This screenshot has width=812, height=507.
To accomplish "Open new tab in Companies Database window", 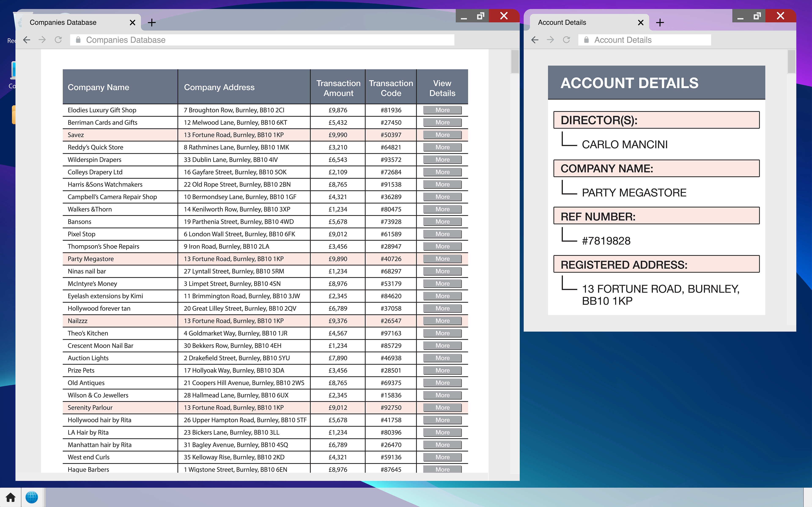I will pyautogui.click(x=152, y=22).
